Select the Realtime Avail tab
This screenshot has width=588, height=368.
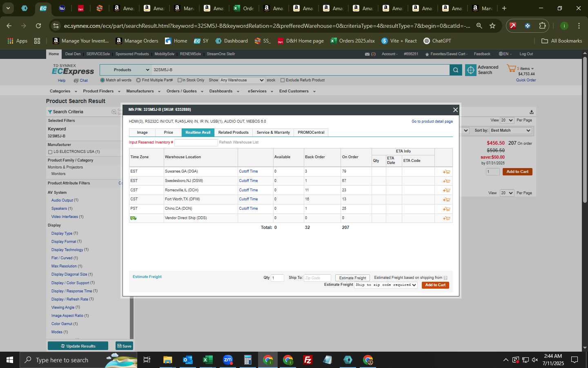click(198, 132)
